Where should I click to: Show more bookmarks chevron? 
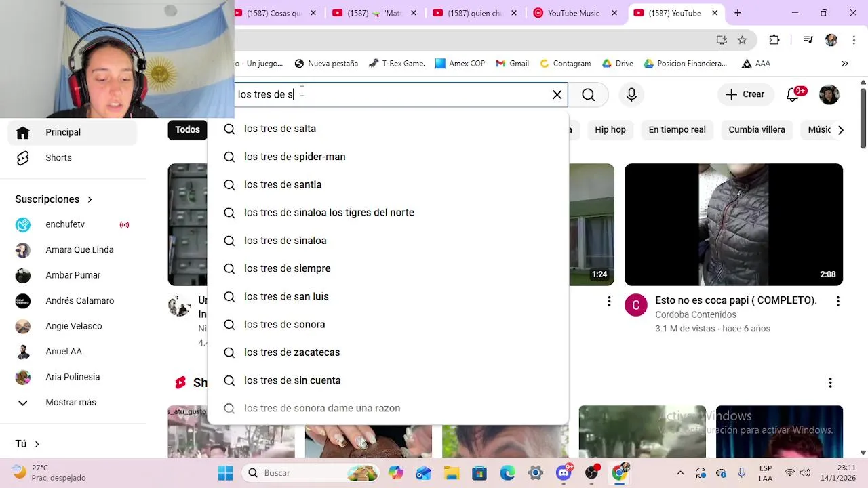point(845,64)
